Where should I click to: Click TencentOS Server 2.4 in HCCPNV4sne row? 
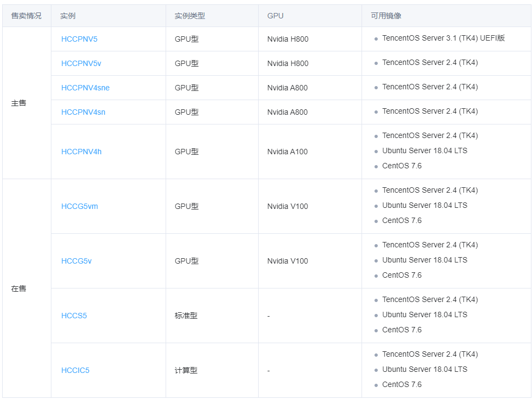click(430, 87)
